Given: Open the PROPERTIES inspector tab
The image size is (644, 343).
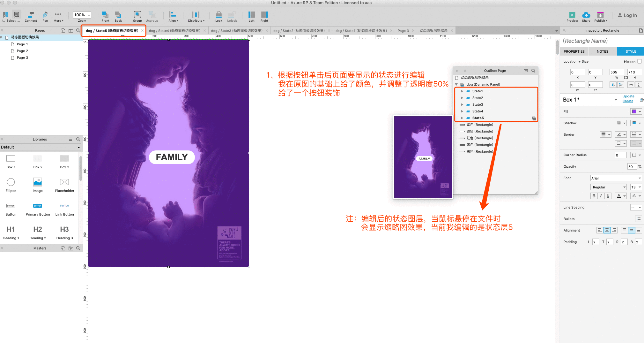Looking at the screenshot, I should [574, 51].
